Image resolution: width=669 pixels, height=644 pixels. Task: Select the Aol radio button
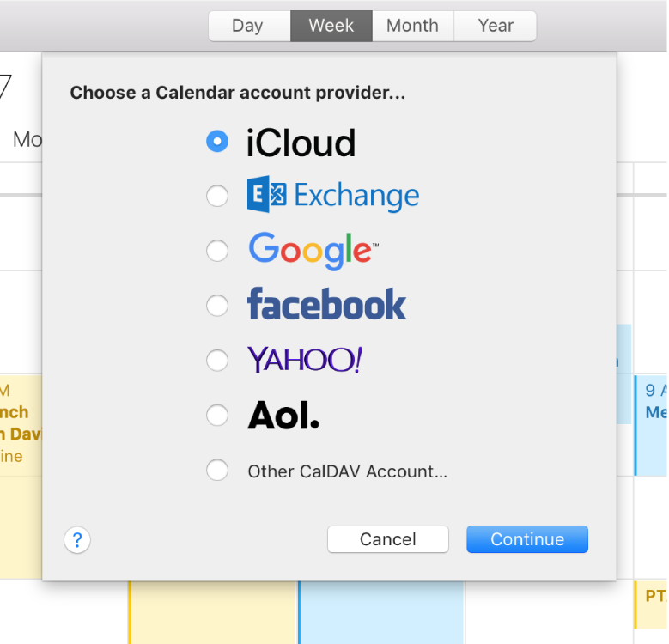(x=217, y=416)
